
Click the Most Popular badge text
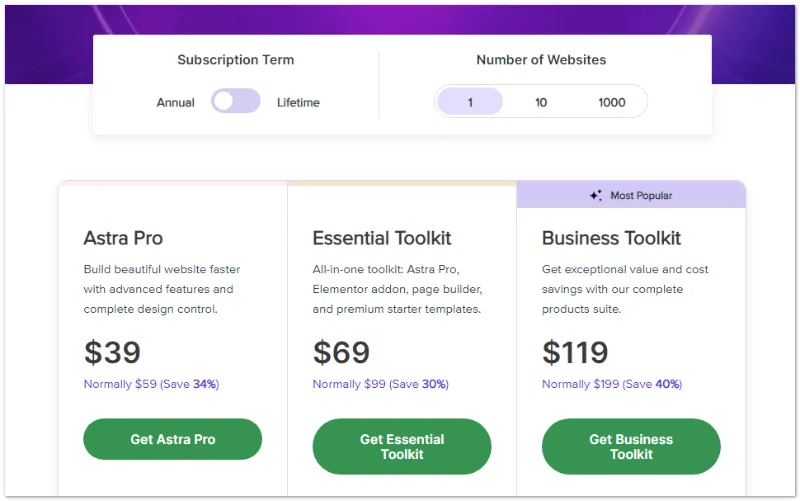[641, 196]
